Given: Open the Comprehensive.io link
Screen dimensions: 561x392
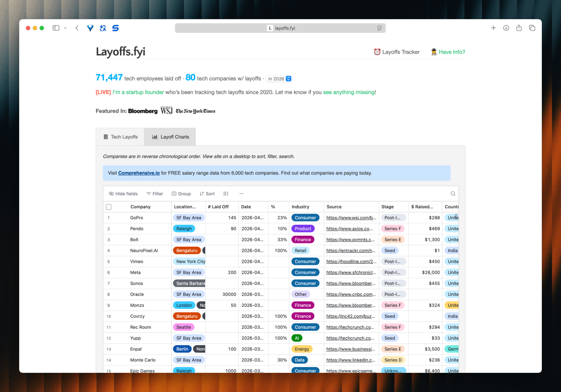Looking at the screenshot, I should [x=139, y=173].
